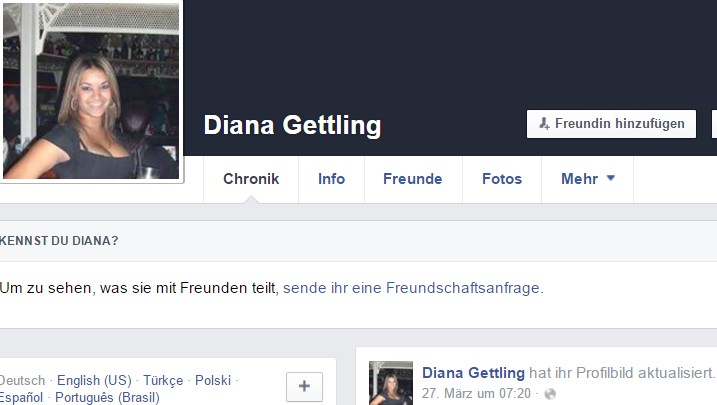Click the sende ihr eine Freundschaftsanfrage link
This screenshot has height=405, width=717.
pyautogui.click(x=412, y=288)
